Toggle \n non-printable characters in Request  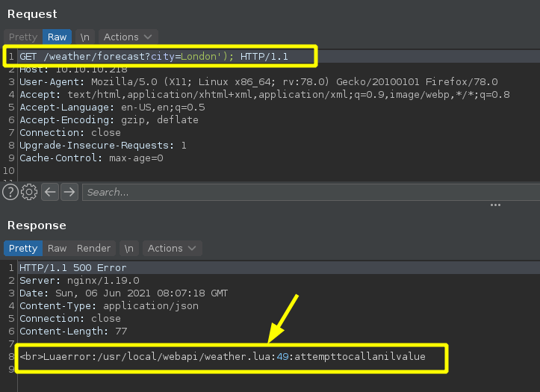coord(86,37)
